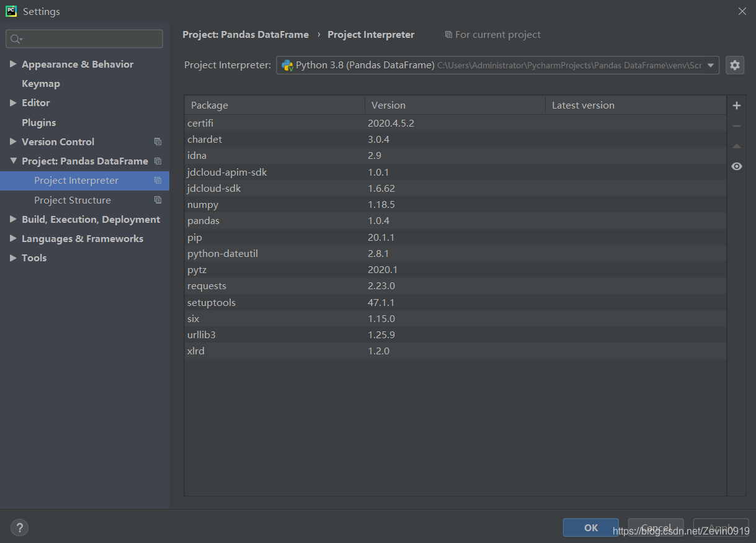The height and width of the screenshot is (543, 756).
Task: Open the Version Control settings page
Action: 58,141
